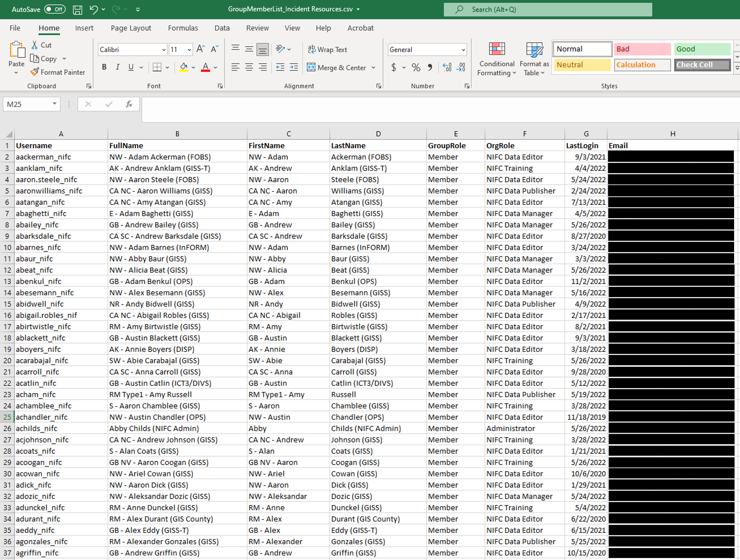Viewport: 740px width, 560px height.
Task: Open the Calibri font name dropdown
Action: (163, 50)
